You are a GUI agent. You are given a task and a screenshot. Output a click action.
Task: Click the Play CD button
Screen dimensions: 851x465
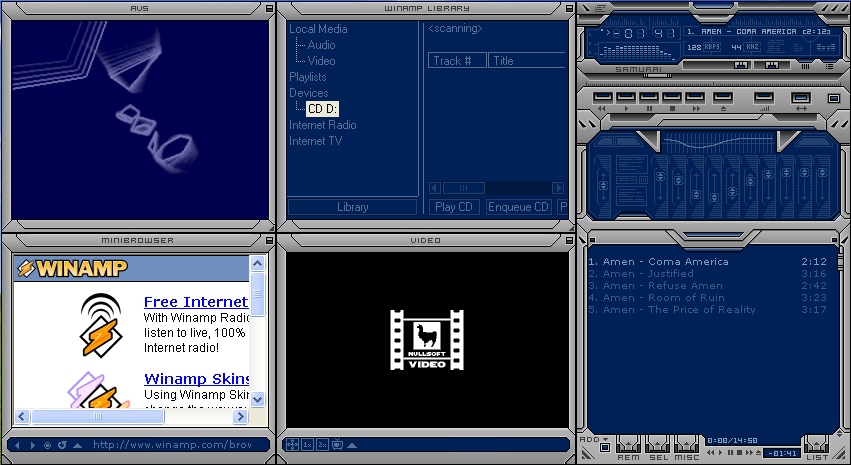click(454, 207)
